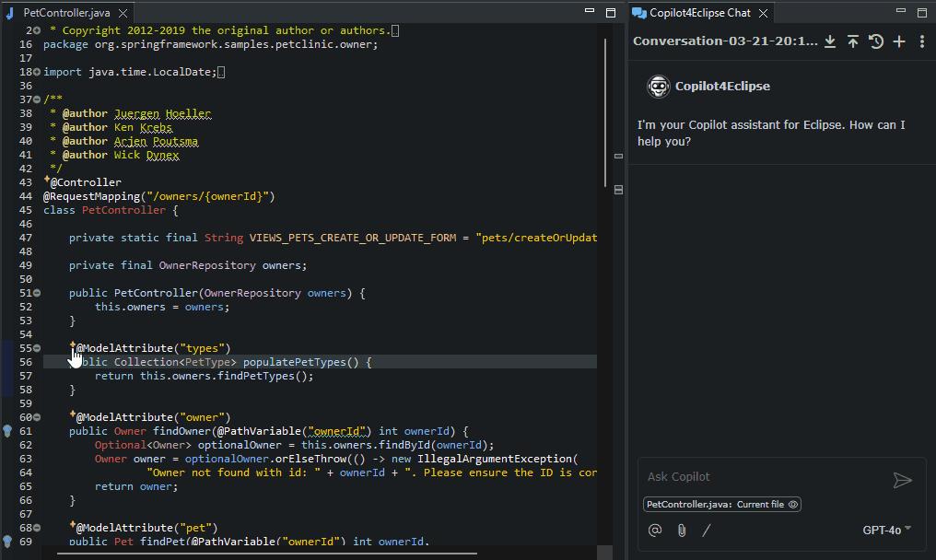The width and height of the screenshot is (936, 560).
Task: Open the GPT-4o model dropdown
Action: click(x=887, y=530)
